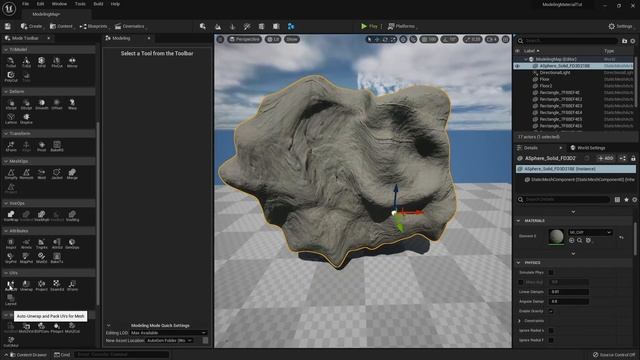Choose the Simplify mesh tool
Screen dimensions: 640x360
point(11,174)
